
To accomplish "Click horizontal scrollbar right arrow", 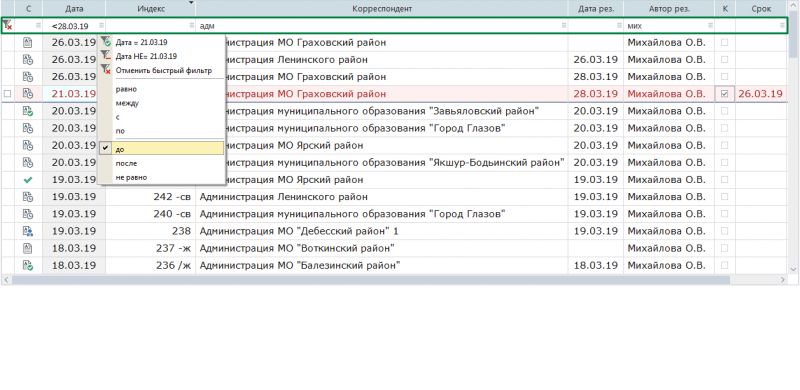I will click(783, 280).
